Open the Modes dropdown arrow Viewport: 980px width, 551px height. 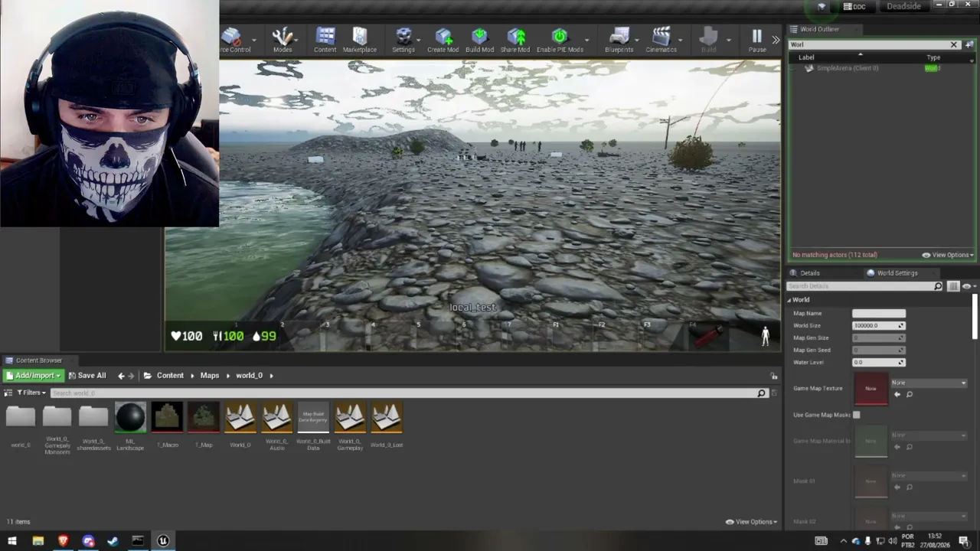pos(296,40)
